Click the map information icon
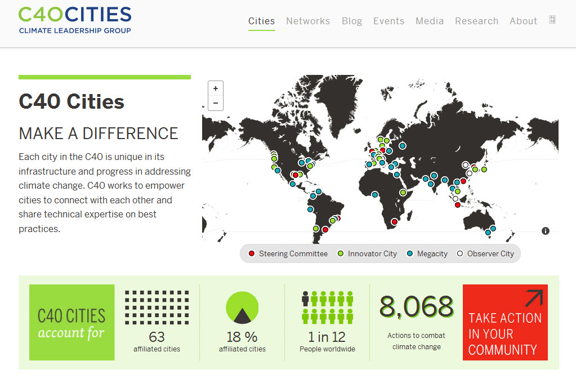This screenshot has width=576, height=392. [544, 230]
